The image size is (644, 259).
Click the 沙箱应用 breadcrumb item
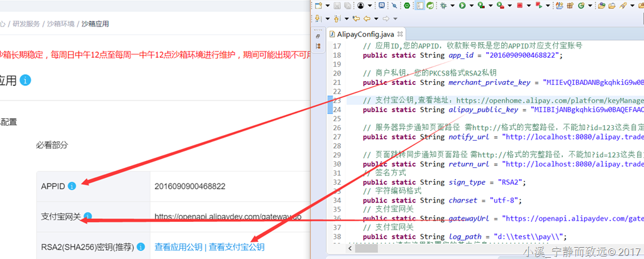96,24
